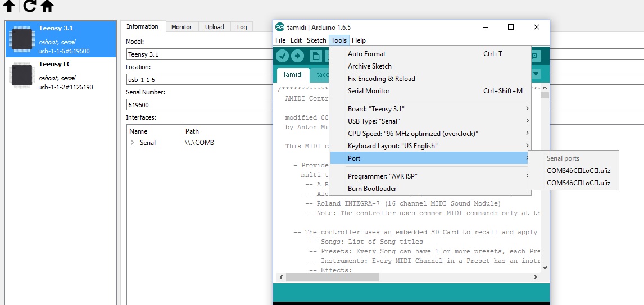This screenshot has width=644, height=305.
Task: Choose Burn Bootloader from Tools menu
Action: (430, 189)
